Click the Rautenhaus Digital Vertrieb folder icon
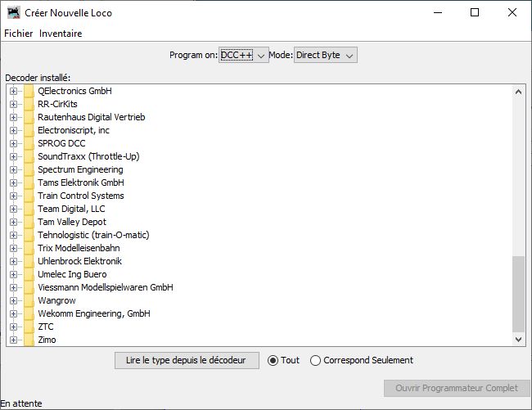This screenshot has height=410, width=532. pyautogui.click(x=29, y=117)
